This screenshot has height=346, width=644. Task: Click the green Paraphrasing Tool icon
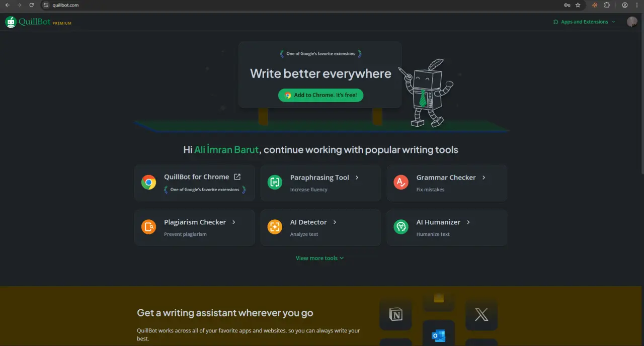(275, 182)
